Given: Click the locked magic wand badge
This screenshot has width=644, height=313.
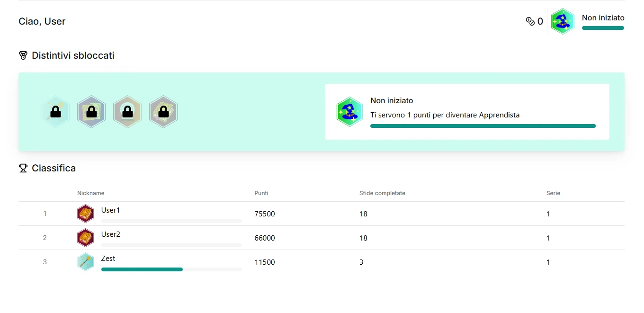Looking at the screenshot, I should [55, 112].
